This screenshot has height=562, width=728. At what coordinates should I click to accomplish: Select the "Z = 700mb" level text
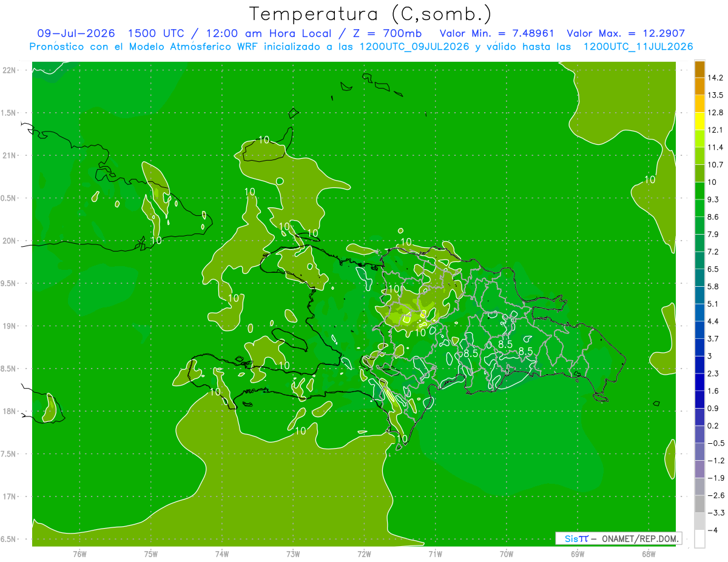(387, 33)
